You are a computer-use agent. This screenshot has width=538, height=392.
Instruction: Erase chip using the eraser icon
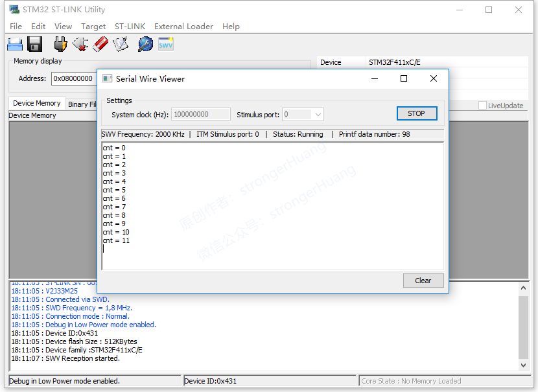tap(99, 43)
